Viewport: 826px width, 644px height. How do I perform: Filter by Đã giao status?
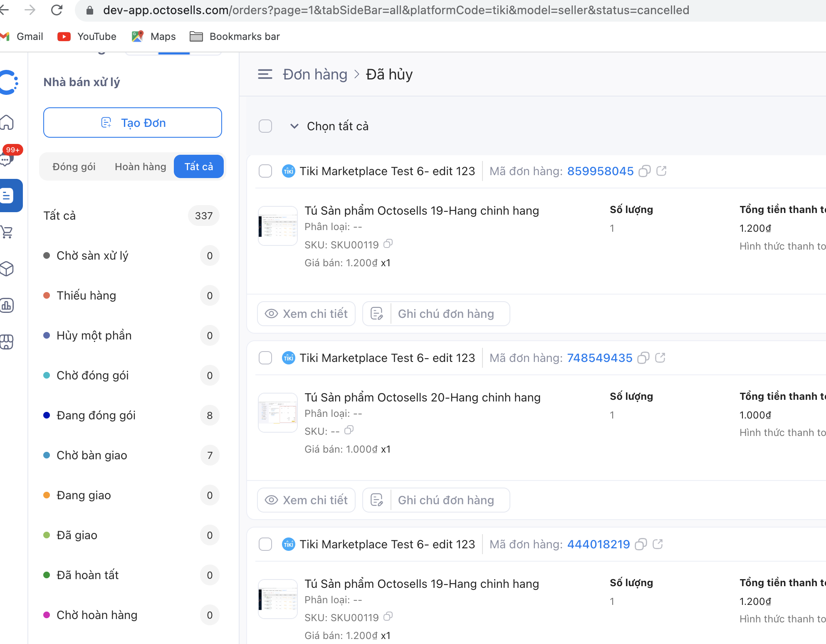131,535
